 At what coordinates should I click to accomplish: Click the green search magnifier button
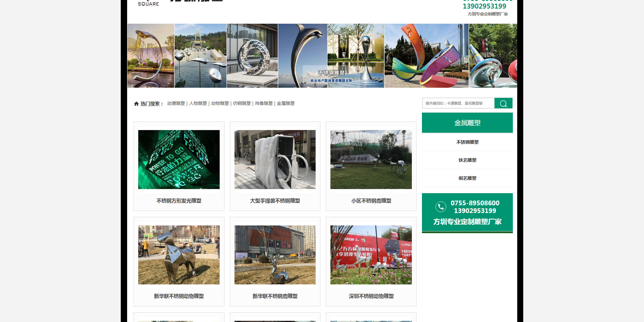(x=503, y=103)
